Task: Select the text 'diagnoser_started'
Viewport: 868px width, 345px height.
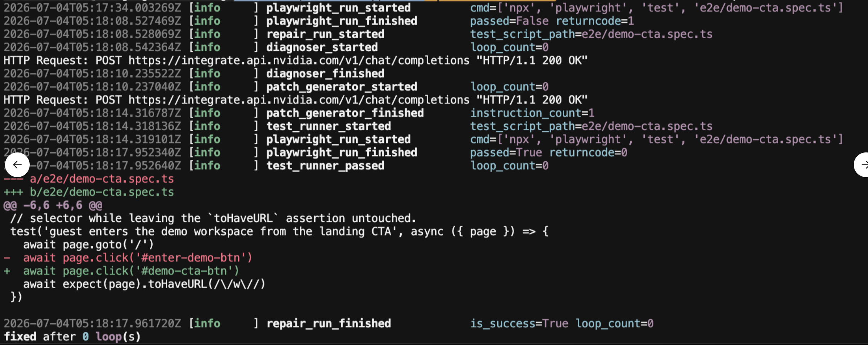Action: click(322, 47)
